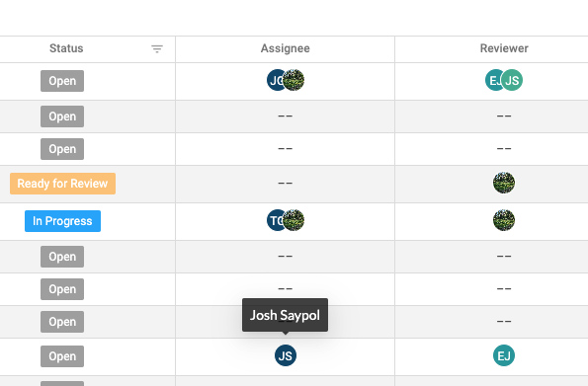This screenshot has height=386, width=588.
Task: Click the Reviewer column header
Action: pyautogui.click(x=504, y=48)
